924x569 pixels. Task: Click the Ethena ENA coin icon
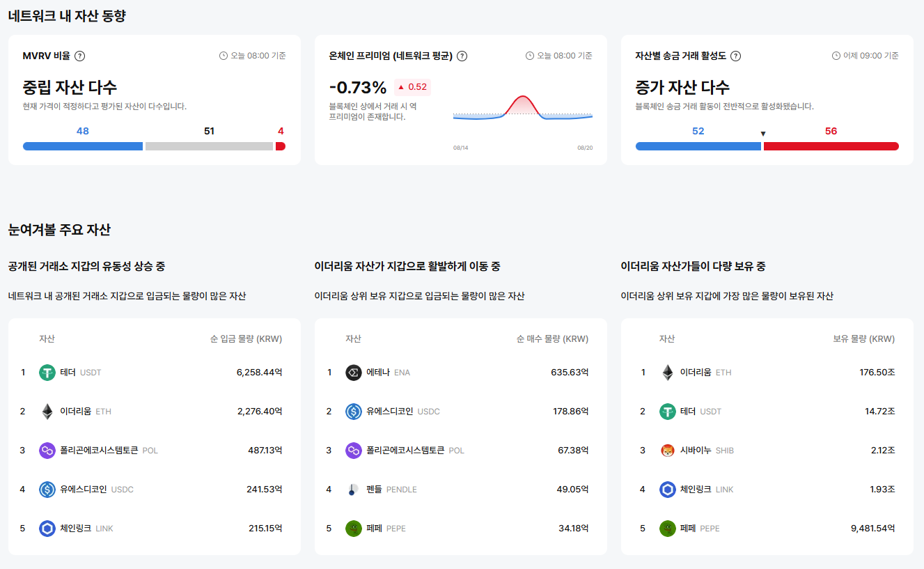tap(354, 373)
